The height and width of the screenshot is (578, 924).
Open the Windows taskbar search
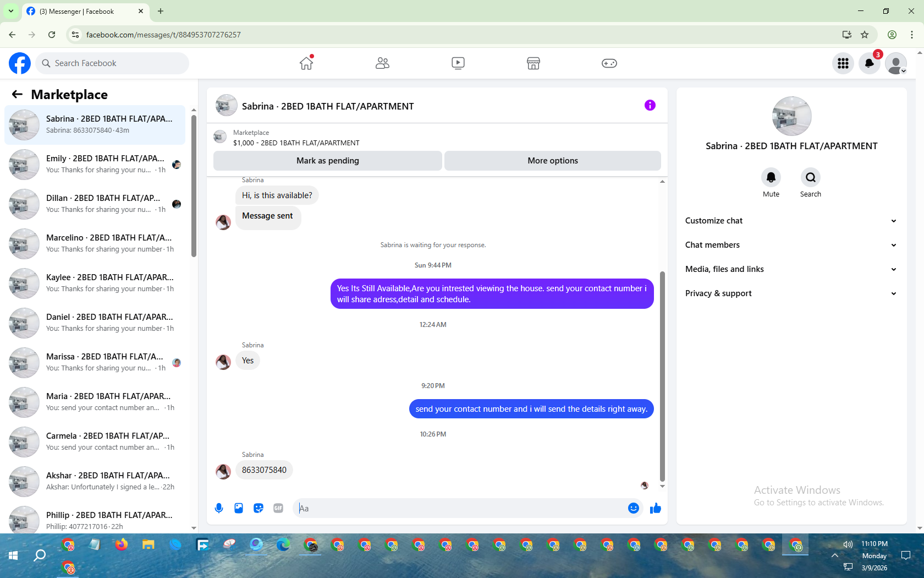tap(40, 555)
